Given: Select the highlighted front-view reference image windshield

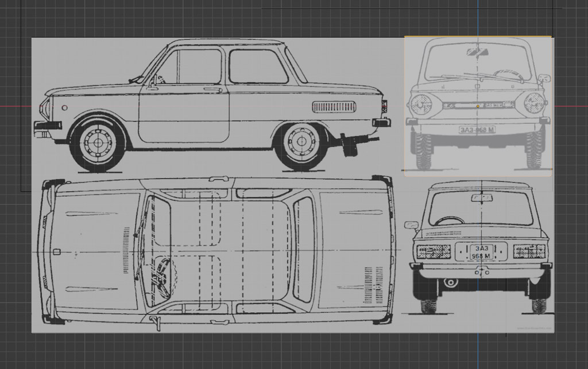Looking at the screenshot, I should pos(478,63).
